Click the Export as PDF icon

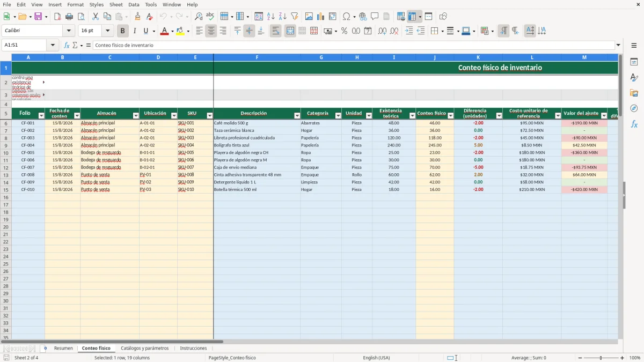[x=57, y=17]
